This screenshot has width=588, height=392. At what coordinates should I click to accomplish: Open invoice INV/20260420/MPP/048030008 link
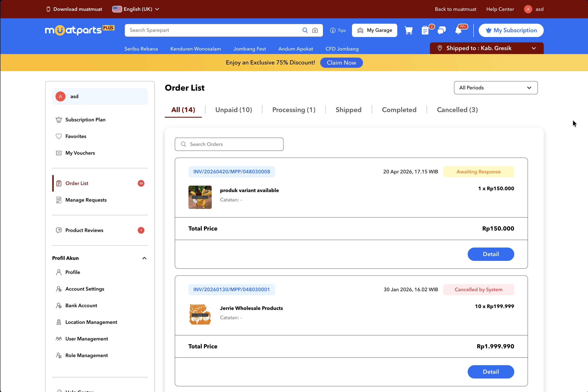[x=231, y=172]
